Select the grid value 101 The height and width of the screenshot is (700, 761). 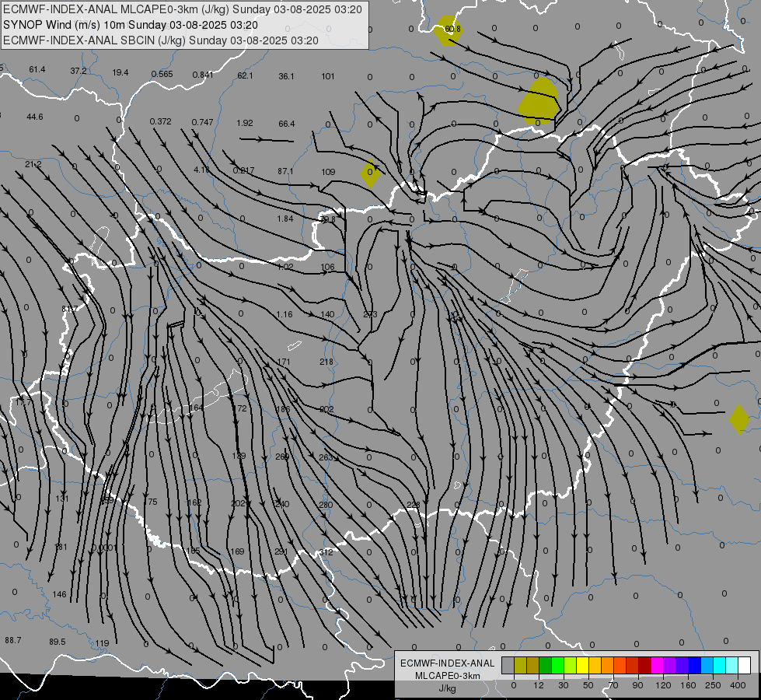(328, 76)
